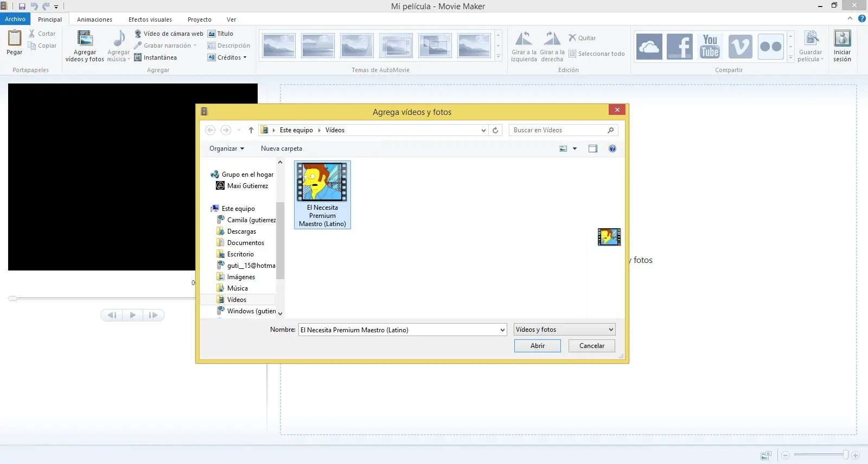Select El Necesita Premium Maestro video file
Image resolution: width=868 pixels, height=464 pixels.
[322, 195]
